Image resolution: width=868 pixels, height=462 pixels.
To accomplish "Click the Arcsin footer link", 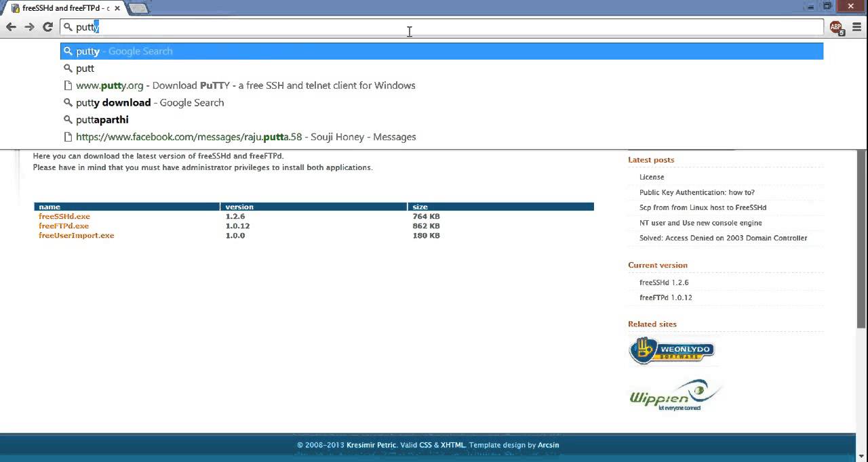I will (x=547, y=445).
